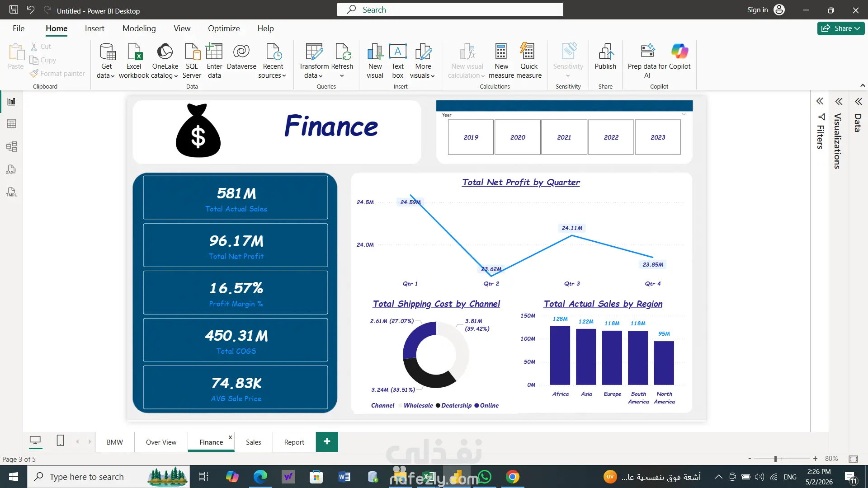This screenshot has width=868, height=488.
Task: Refresh the data model
Action: pos(342,56)
